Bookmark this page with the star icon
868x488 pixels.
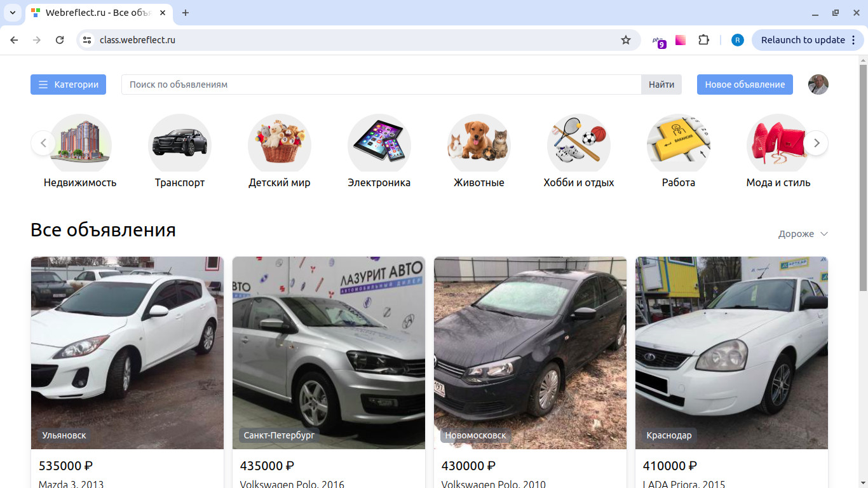click(626, 40)
